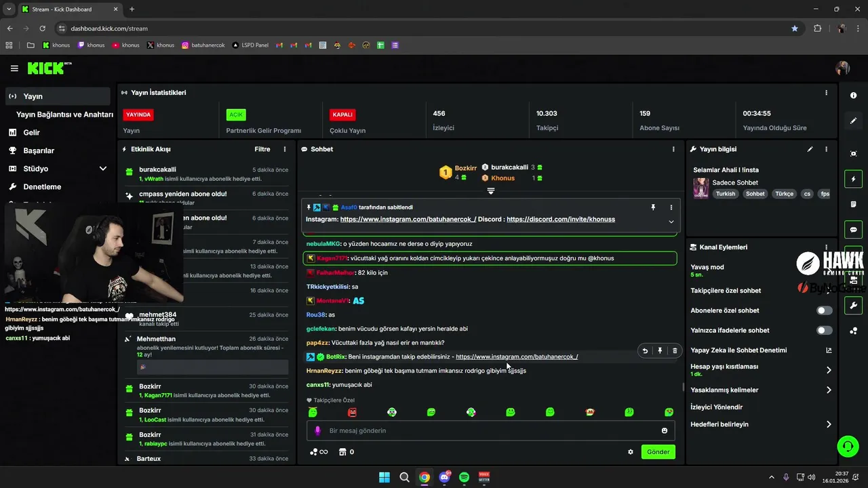Toggle Abonelere özel sohbet switch

click(825, 310)
